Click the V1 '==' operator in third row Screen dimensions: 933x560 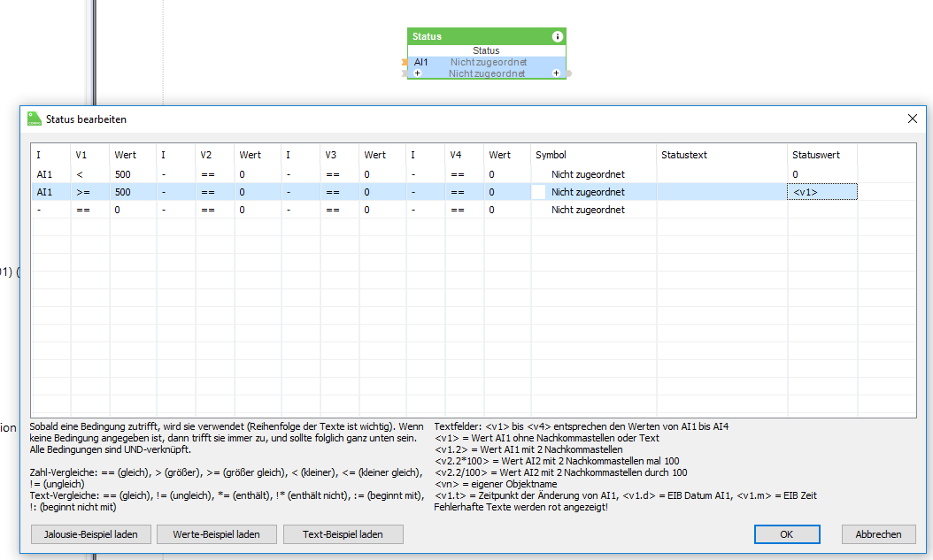(x=90, y=210)
